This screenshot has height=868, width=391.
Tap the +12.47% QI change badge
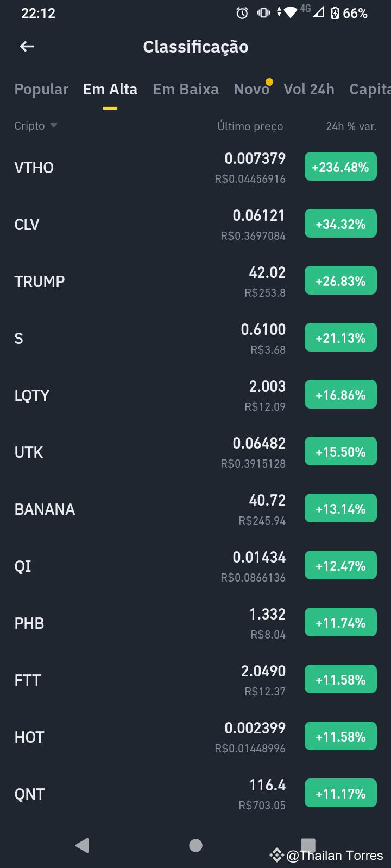pos(340,566)
